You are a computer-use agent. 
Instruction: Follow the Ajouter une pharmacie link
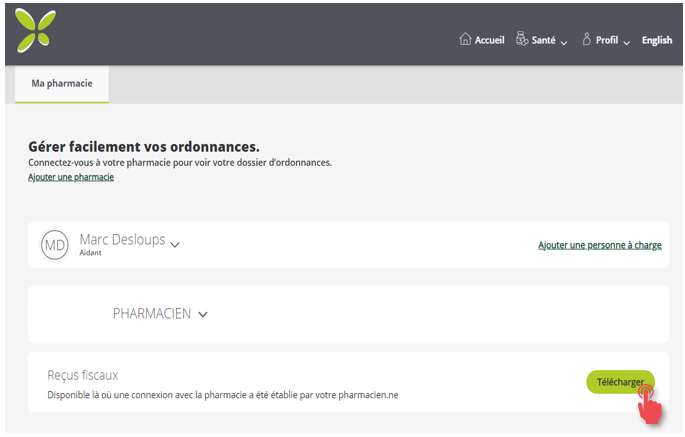pos(71,177)
